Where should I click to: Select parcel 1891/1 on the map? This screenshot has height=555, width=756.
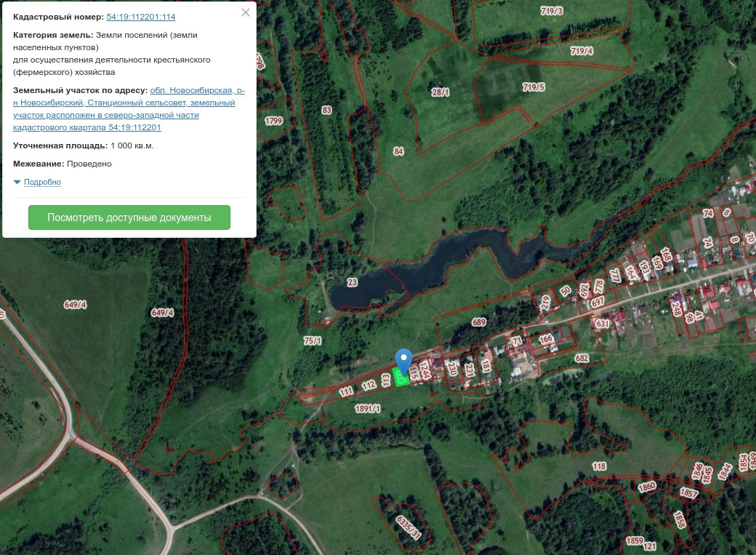tap(367, 409)
